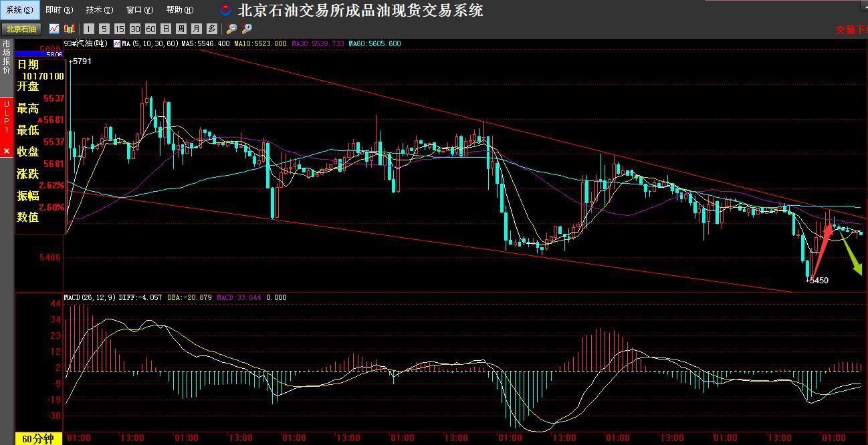
Task: Select the 1-minute period button
Action: click(89, 29)
